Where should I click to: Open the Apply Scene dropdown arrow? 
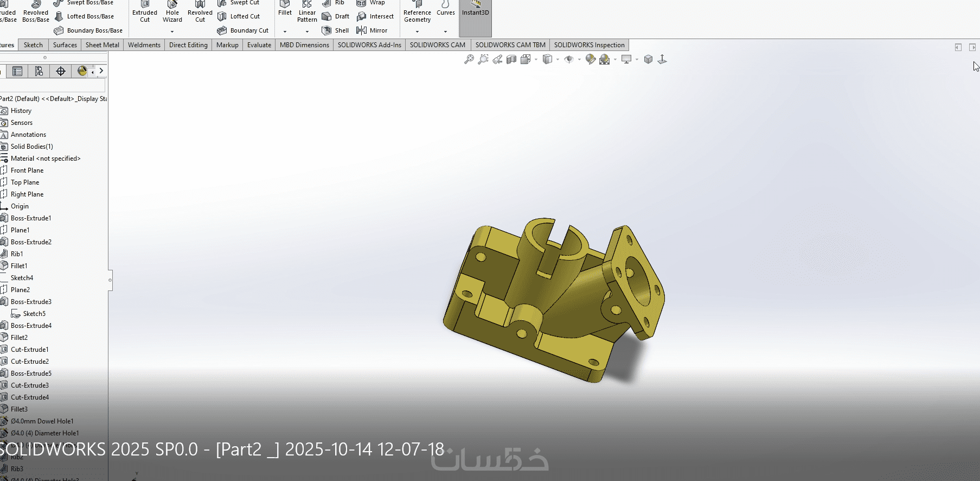point(615,59)
